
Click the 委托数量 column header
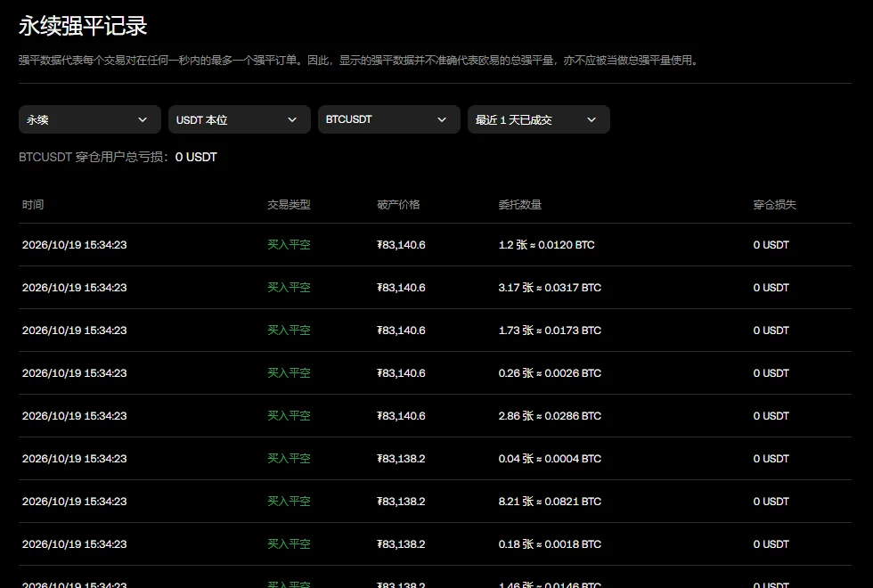tap(520, 204)
